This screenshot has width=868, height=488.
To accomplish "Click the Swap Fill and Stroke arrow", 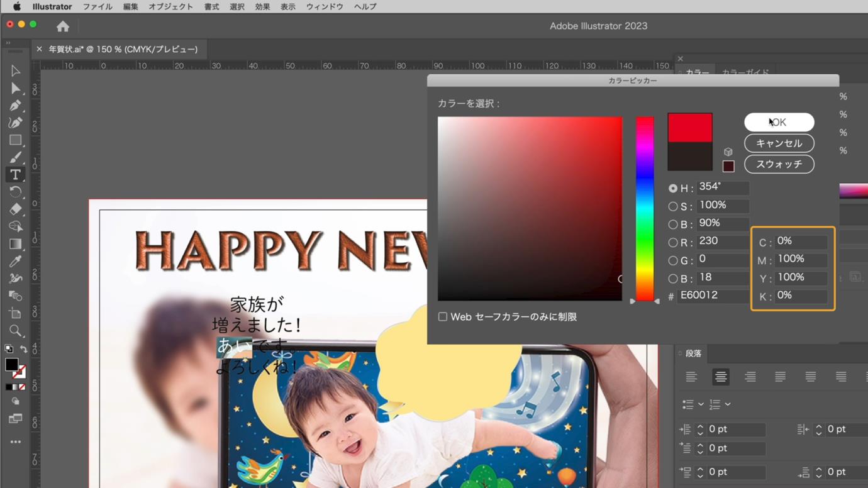I will pyautogui.click(x=23, y=350).
